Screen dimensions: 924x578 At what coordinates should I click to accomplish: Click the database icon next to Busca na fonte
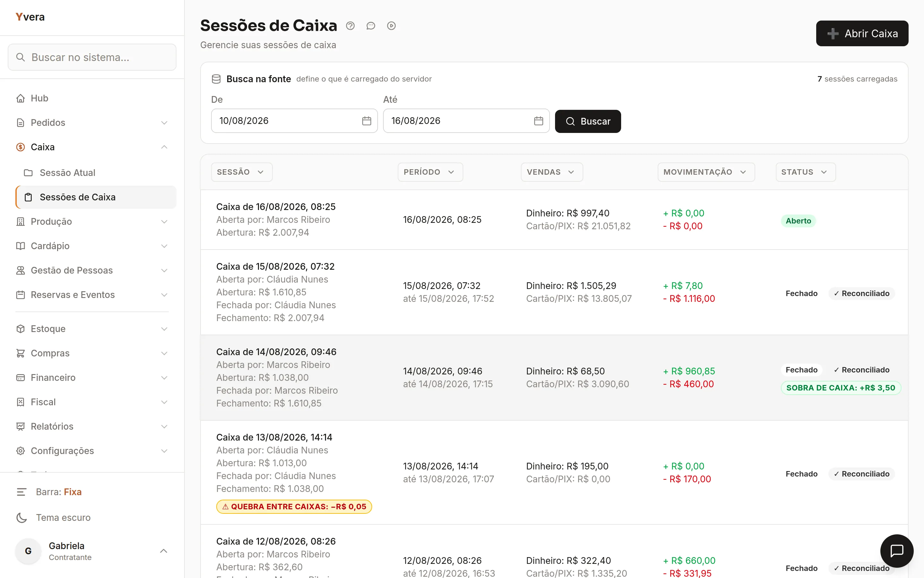tap(216, 79)
